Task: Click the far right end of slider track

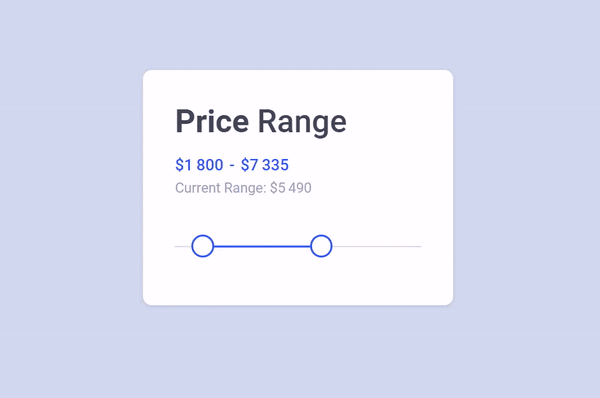Action: pos(420,246)
